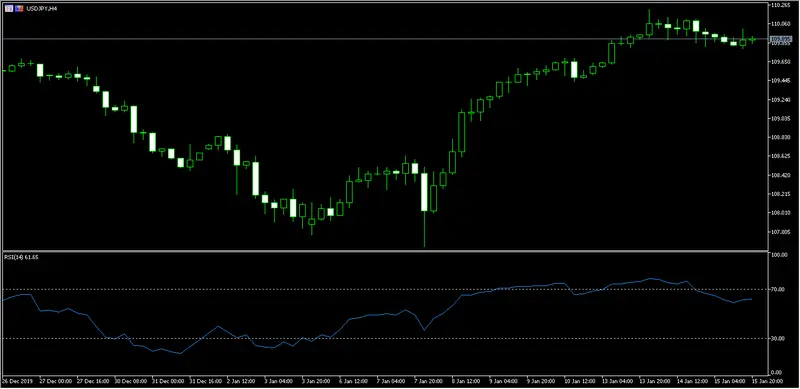The height and width of the screenshot is (389, 800).
Task: Click the dotted 70 overbought level line
Action: click(385, 289)
